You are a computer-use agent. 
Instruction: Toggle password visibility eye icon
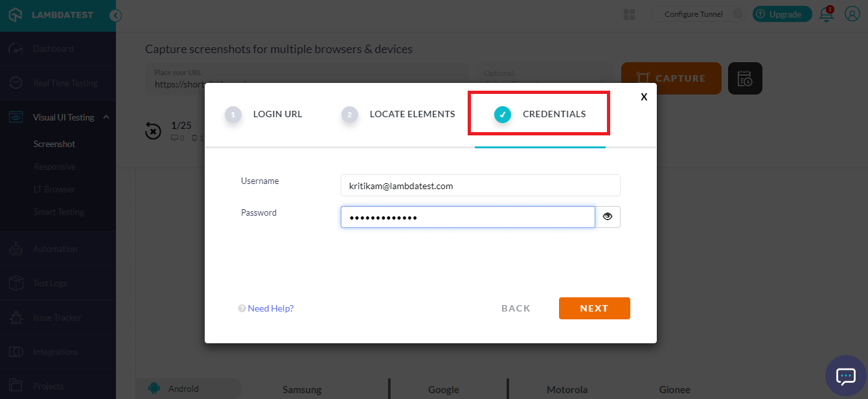pyautogui.click(x=608, y=217)
